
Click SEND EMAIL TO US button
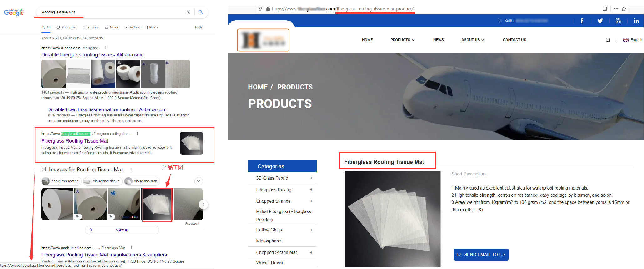481,255
